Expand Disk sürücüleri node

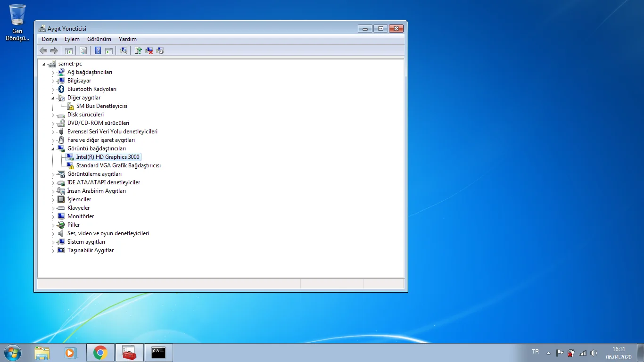(x=53, y=115)
